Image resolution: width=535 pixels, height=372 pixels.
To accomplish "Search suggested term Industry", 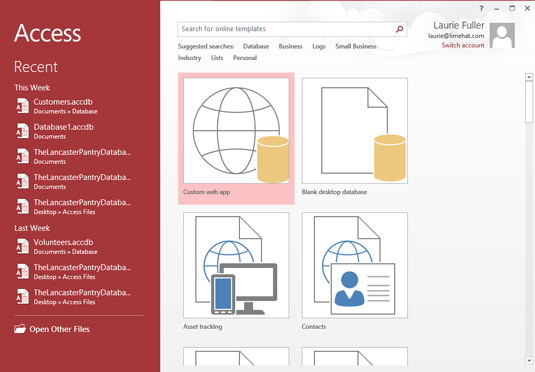I will pyautogui.click(x=189, y=58).
